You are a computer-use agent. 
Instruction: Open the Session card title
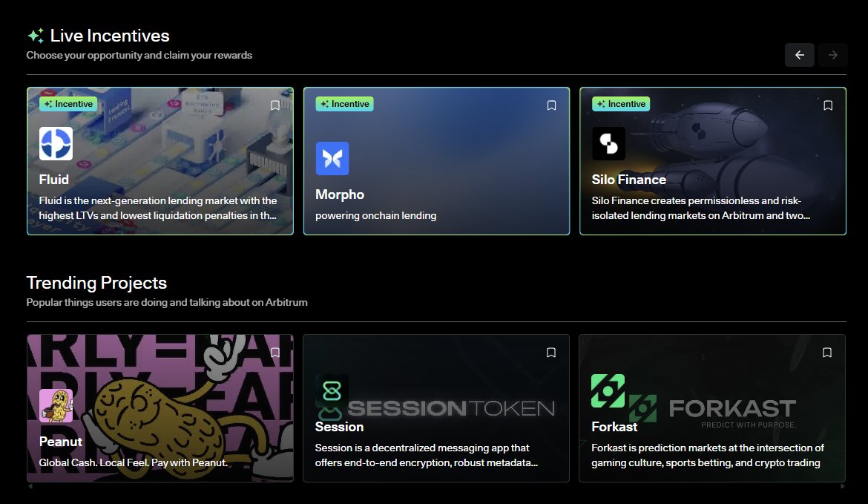(339, 427)
